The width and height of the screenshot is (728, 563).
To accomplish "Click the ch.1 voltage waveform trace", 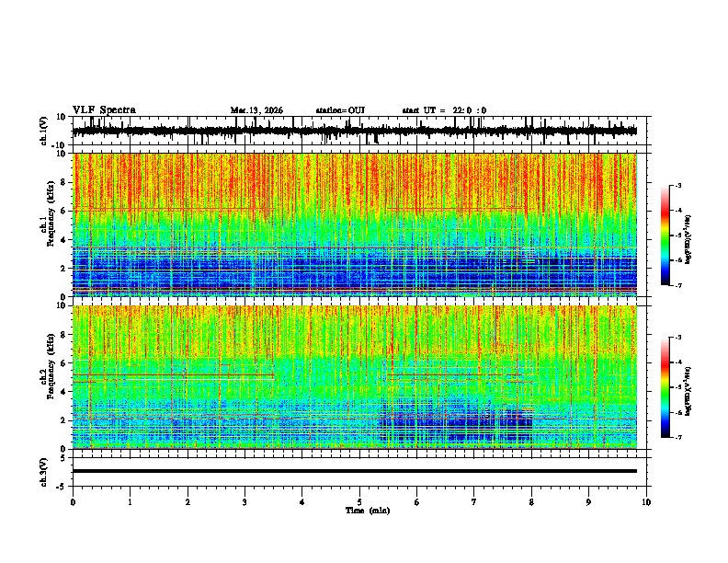I will click(354, 131).
